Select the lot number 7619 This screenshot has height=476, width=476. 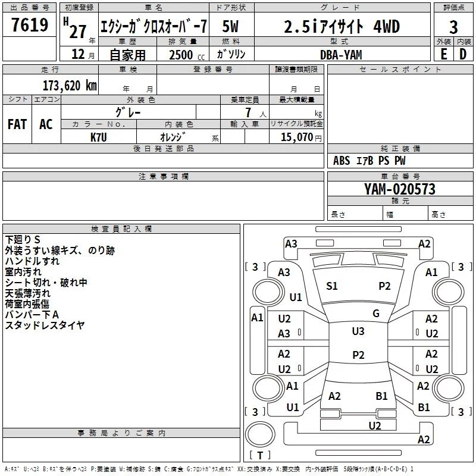tap(30, 25)
